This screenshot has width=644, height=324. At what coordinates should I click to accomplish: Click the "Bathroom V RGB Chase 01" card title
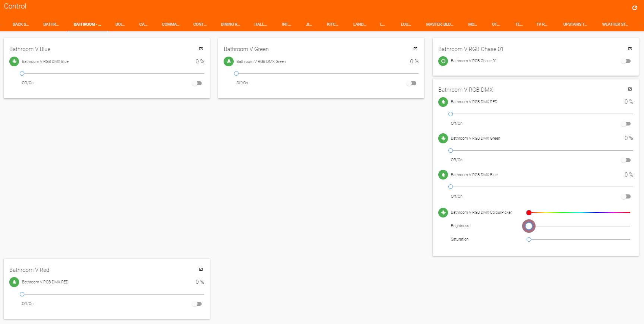point(471,49)
